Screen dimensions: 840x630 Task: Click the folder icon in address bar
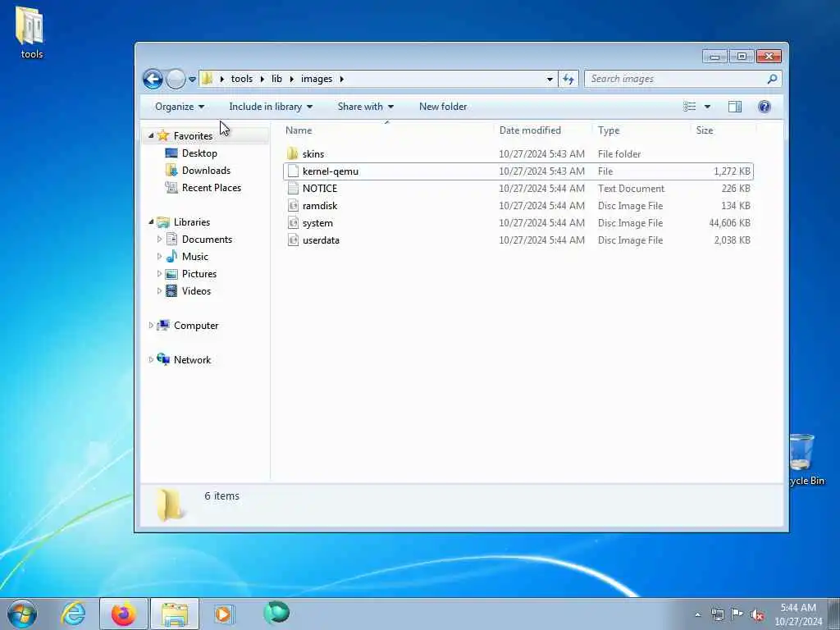pyautogui.click(x=208, y=79)
